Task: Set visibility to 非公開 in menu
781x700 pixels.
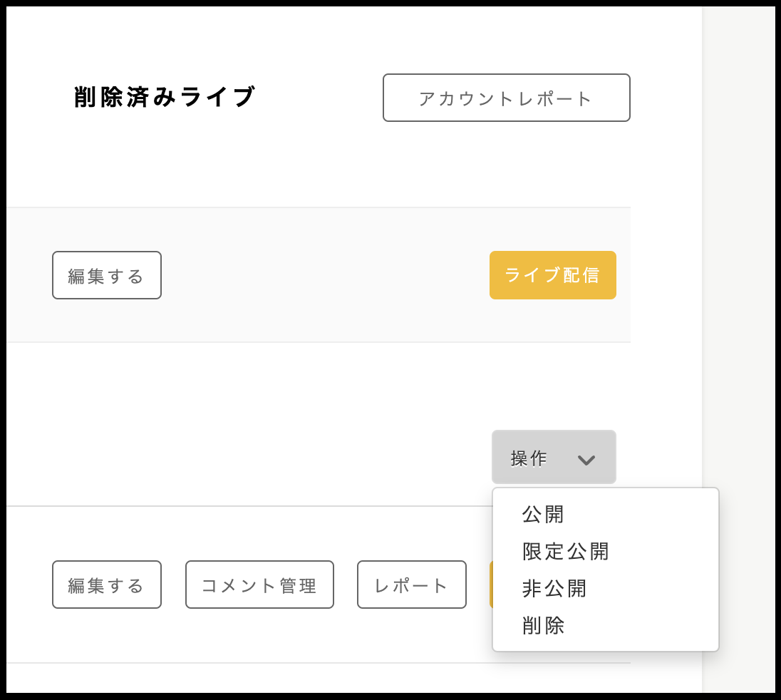Action: coord(554,588)
